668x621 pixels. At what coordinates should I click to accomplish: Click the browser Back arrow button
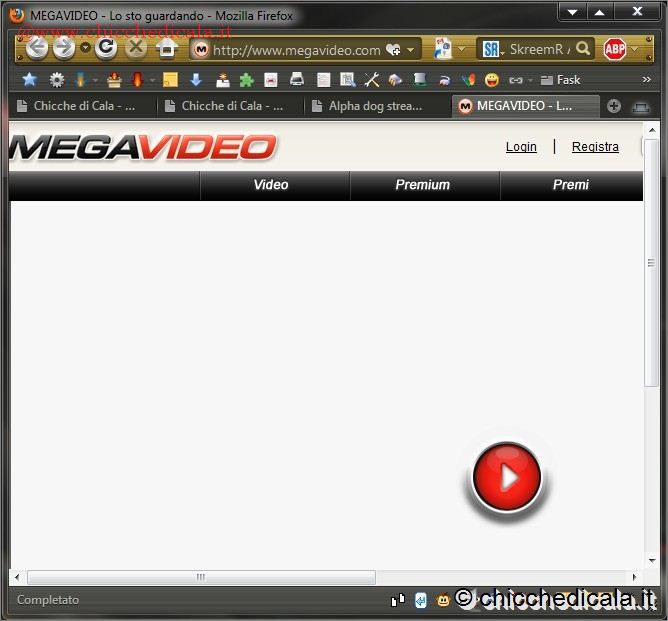click(37, 48)
